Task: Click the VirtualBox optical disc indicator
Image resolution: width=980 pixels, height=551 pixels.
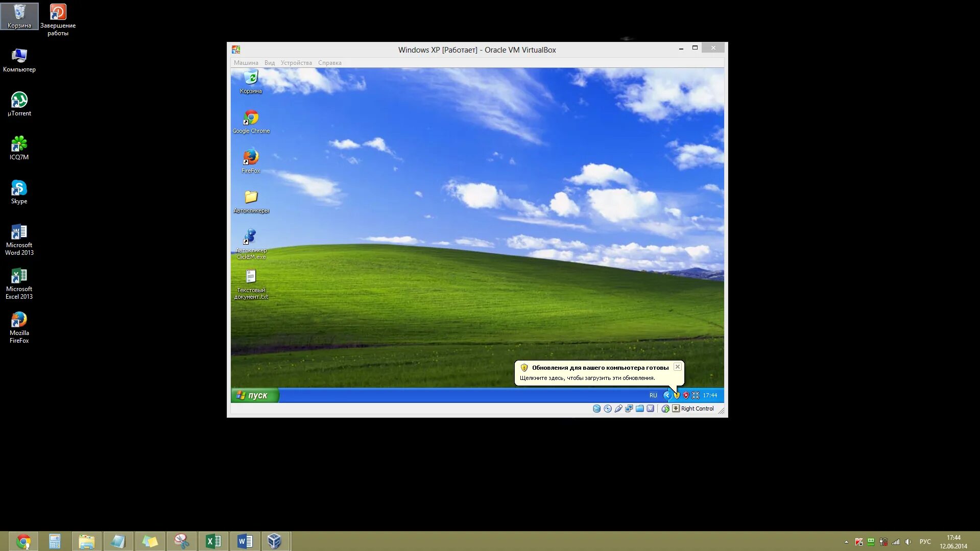Action: (x=607, y=409)
